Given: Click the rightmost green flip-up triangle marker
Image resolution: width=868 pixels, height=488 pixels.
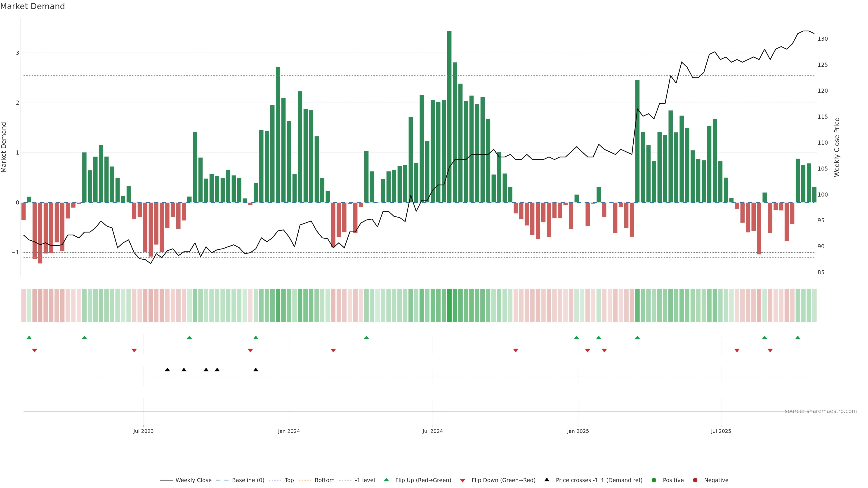Looking at the screenshot, I should tap(797, 338).
